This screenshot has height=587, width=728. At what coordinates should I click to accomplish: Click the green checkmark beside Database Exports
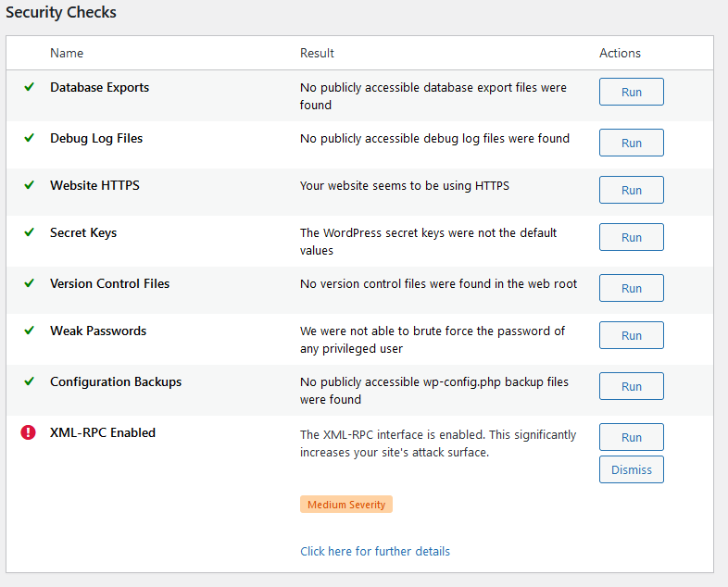tap(29, 87)
